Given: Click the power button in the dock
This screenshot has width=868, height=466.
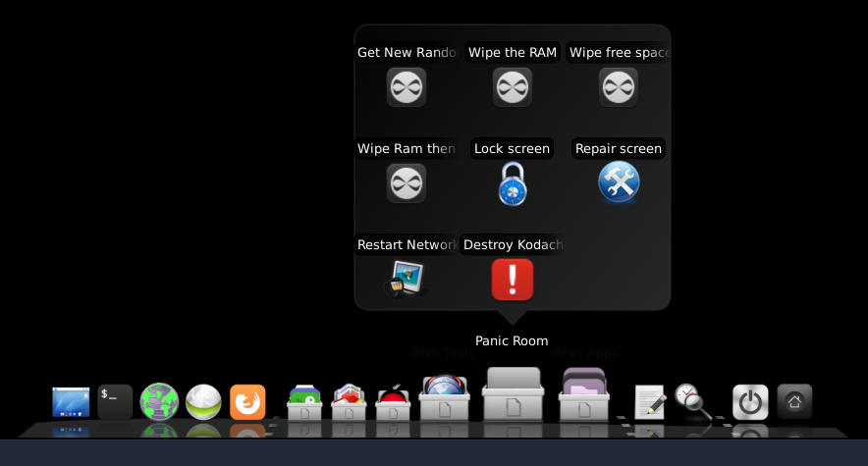Looking at the screenshot, I should (750, 401).
